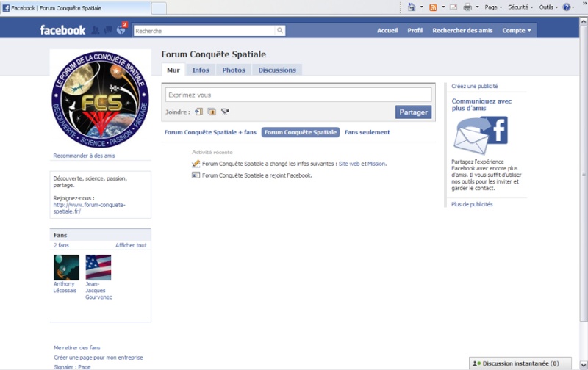Image resolution: width=588 pixels, height=370 pixels.
Task: Open notifications globe icon with badge
Action: (x=121, y=29)
